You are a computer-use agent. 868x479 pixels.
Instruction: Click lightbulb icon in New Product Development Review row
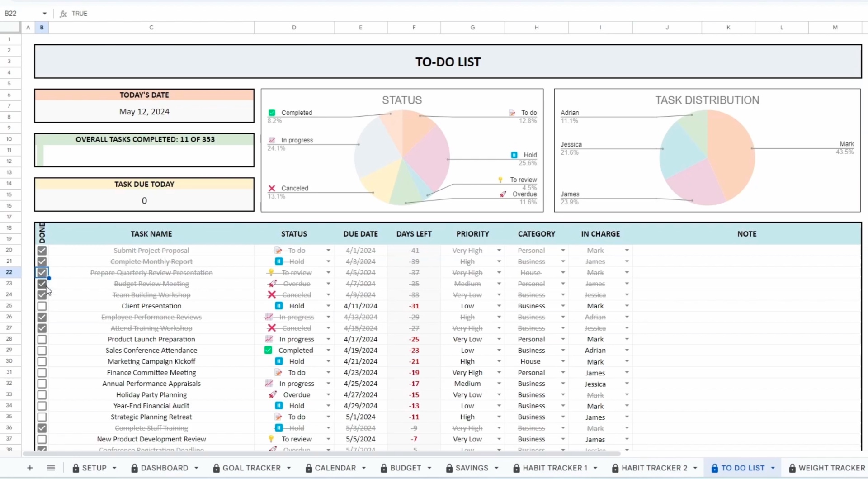pos(271,439)
